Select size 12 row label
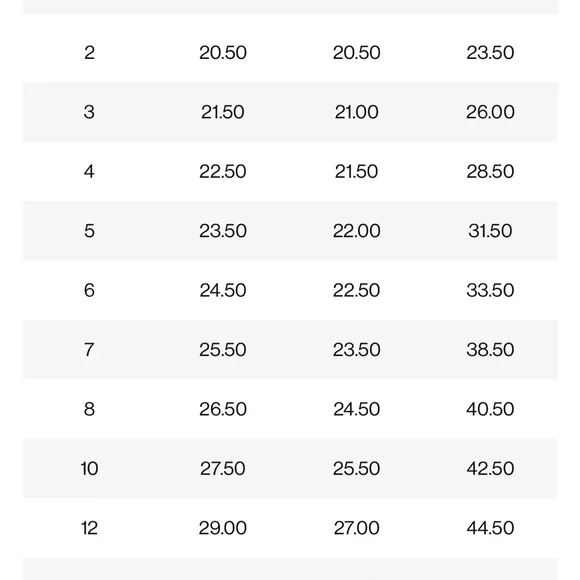 (x=89, y=528)
